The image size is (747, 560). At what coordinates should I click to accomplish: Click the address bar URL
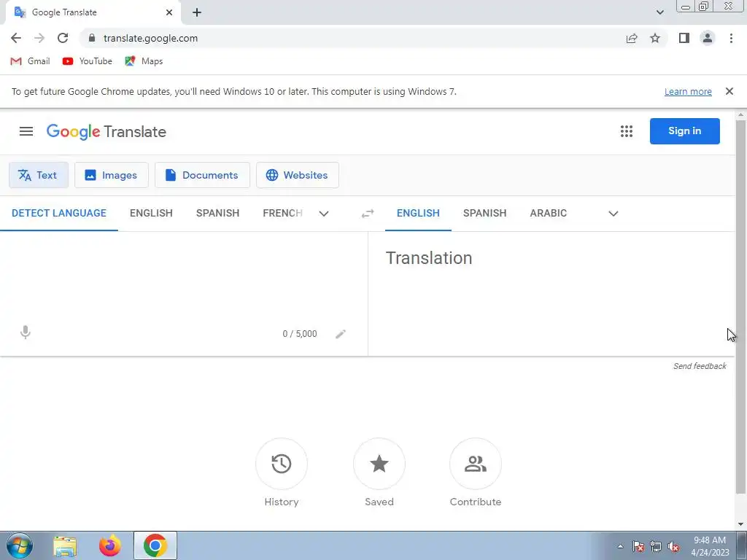(x=150, y=38)
